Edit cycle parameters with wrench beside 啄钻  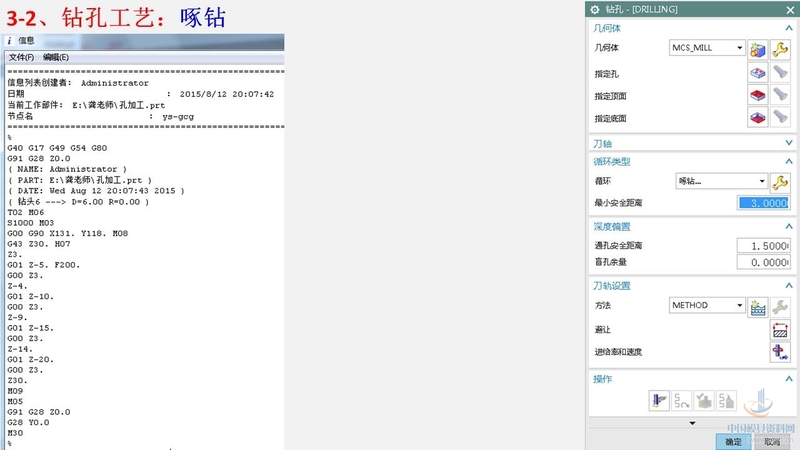[x=780, y=182]
